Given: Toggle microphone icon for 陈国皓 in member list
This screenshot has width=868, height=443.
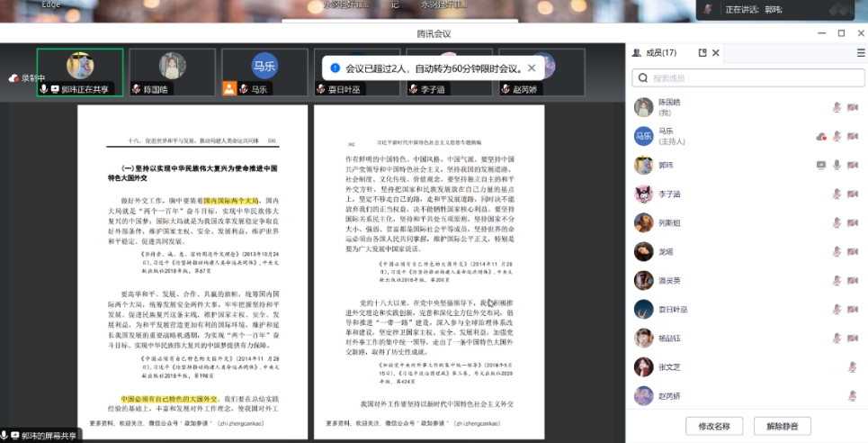Looking at the screenshot, I should pos(837,108).
